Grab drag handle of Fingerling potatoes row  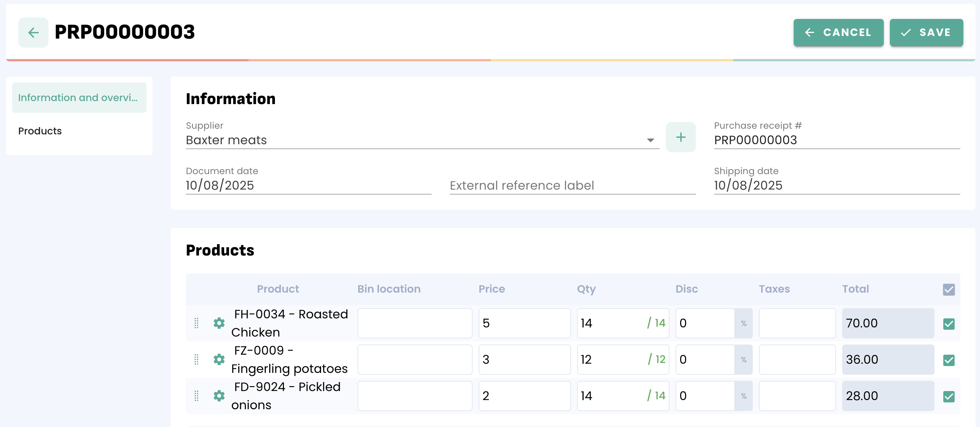click(196, 359)
